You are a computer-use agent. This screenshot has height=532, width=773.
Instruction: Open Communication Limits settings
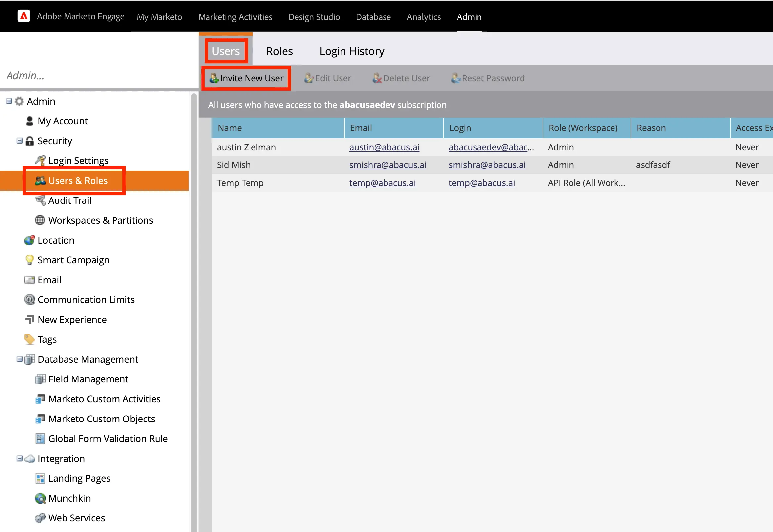[x=86, y=299]
